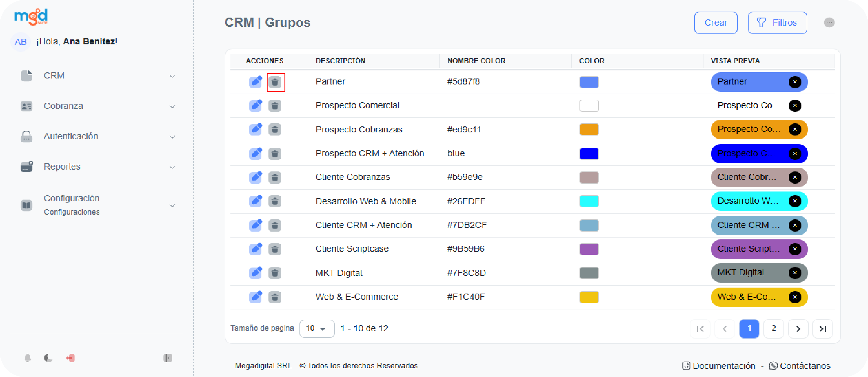The width and height of the screenshot is (868, 377).
Task: Click the Crear button
Action: coord(716,23)
